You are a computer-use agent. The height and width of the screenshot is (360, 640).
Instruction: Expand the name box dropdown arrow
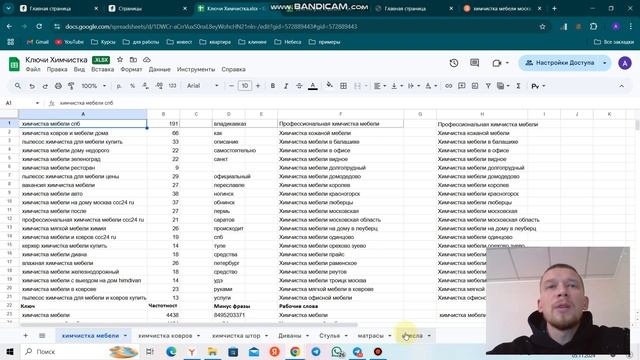pos(37,103)
